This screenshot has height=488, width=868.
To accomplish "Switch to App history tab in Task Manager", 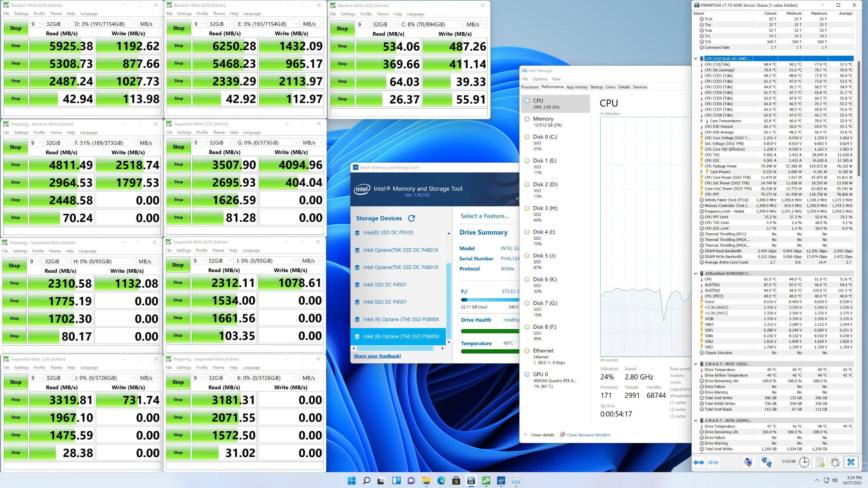I will tap(577, 87).
